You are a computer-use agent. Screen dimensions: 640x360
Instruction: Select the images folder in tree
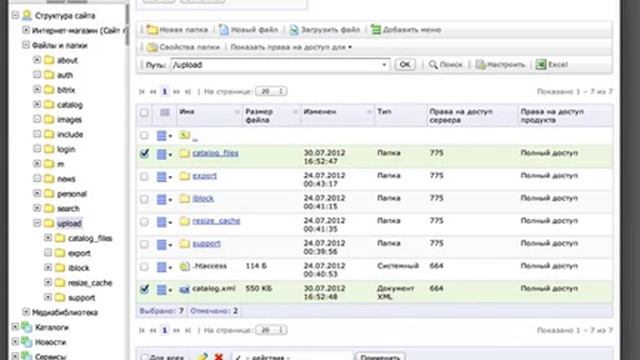pyautogui.click(x=69, y=120)
